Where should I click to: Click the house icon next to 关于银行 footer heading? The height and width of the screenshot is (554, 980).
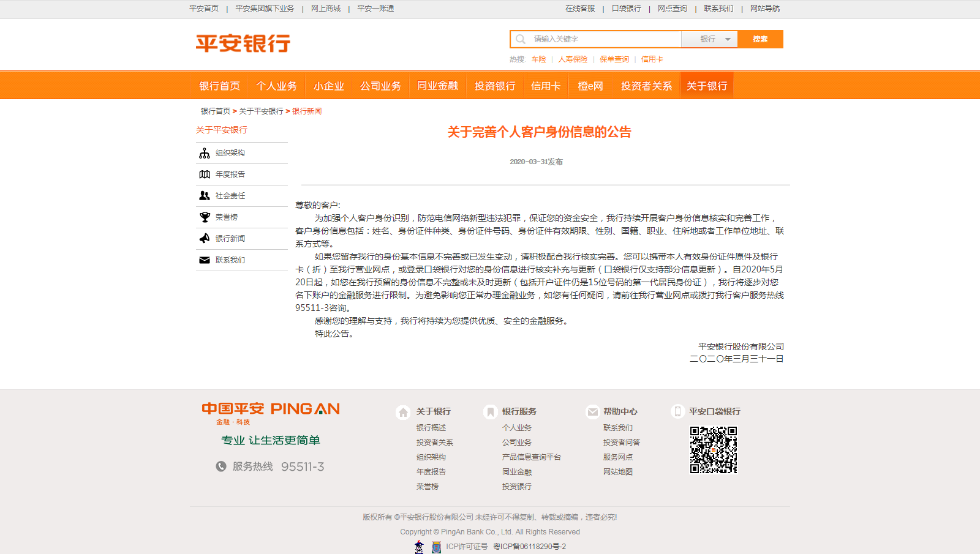(403, 412)
